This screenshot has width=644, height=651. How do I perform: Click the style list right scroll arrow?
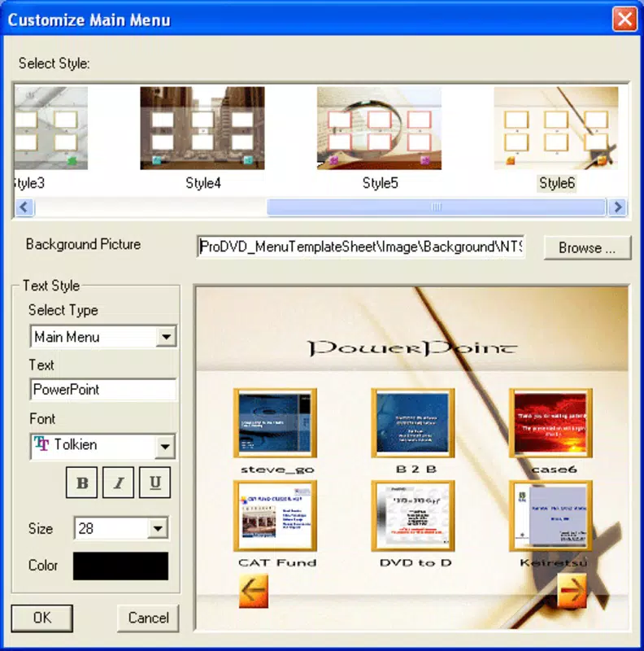617,207
